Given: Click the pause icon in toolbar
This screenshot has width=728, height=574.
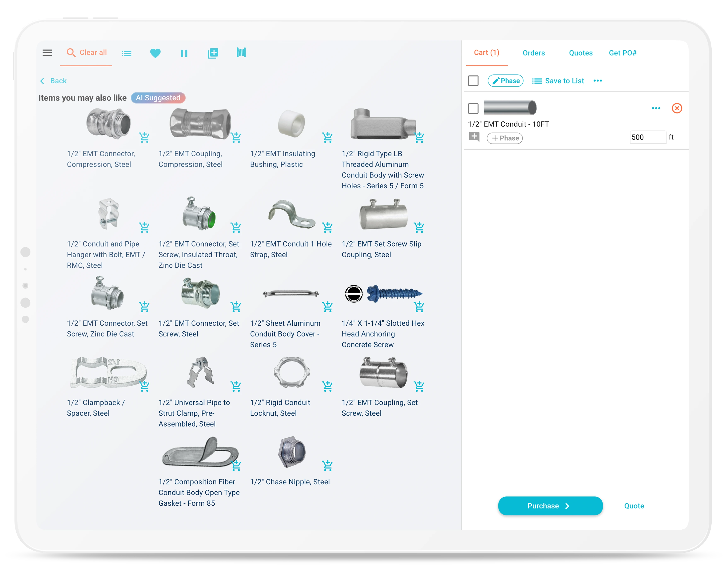Looking at the screenshot, I should point(184,53).
